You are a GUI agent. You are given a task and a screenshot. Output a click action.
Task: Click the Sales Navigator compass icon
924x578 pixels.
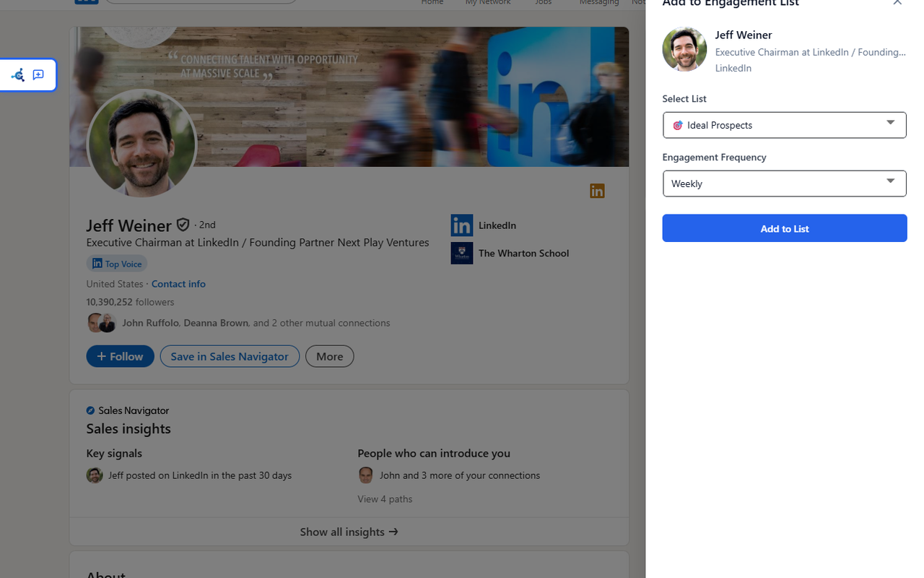90,410
